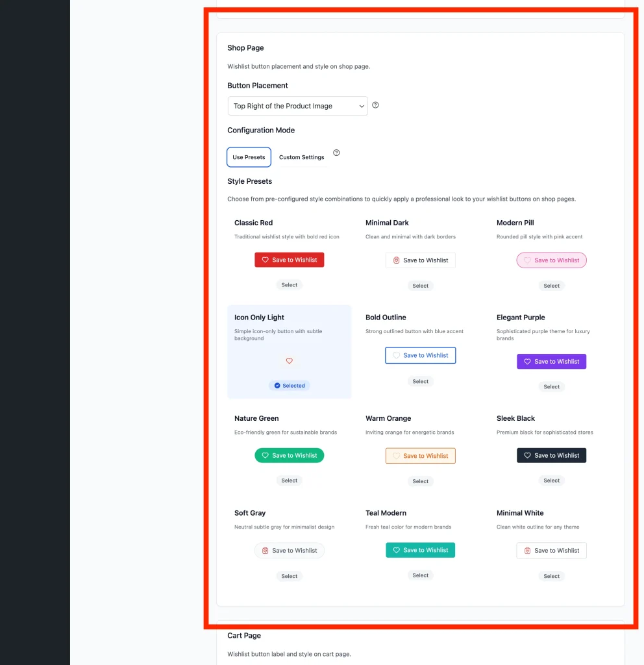Select the Minimal White preset
This screenshot has height=665, width=644.
coord(551,576)
